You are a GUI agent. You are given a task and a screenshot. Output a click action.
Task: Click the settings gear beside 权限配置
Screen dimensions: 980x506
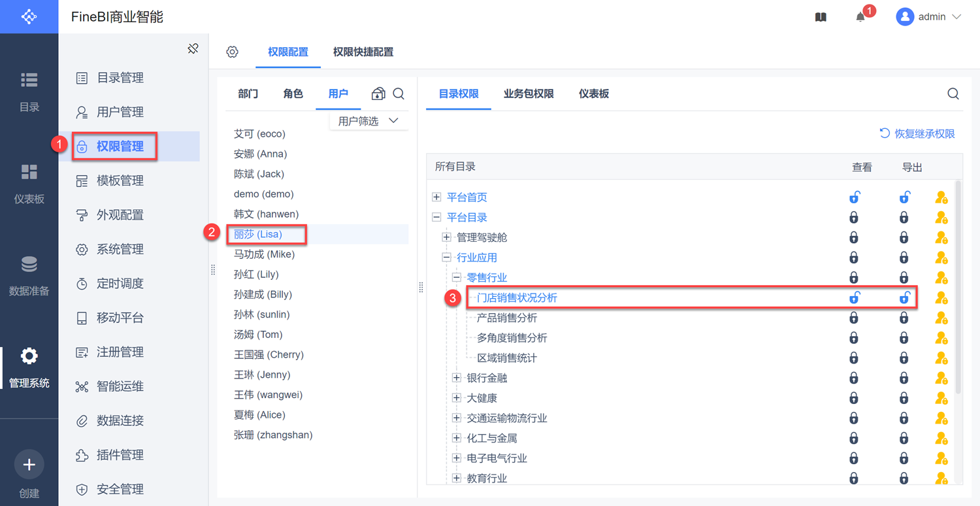pyautogui.click(x=233, y=52)
